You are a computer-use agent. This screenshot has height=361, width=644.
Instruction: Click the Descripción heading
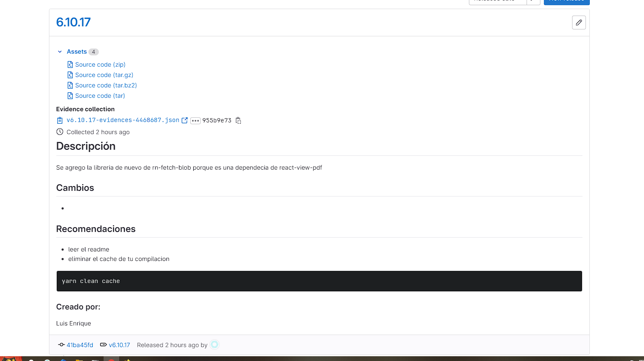pyautogui.click(x=86, y=146)
